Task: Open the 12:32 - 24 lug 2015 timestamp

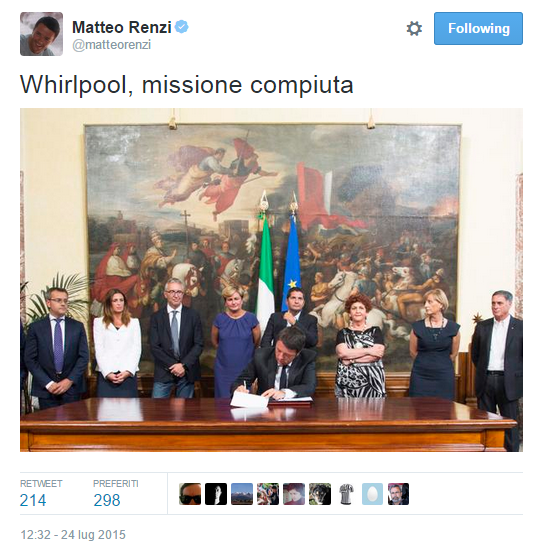Action: point(73,535)
